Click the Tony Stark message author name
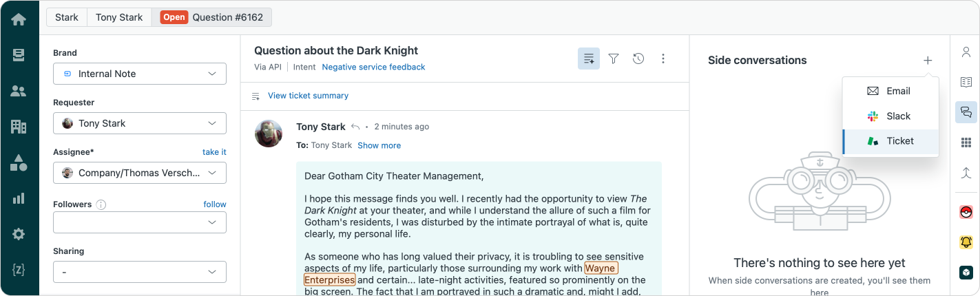 coord(321,127)
